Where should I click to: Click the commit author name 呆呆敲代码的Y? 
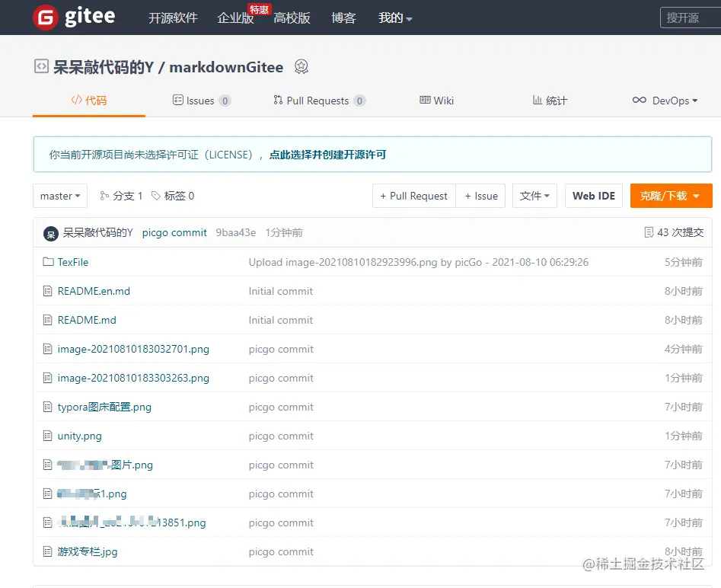click(98, 233)
